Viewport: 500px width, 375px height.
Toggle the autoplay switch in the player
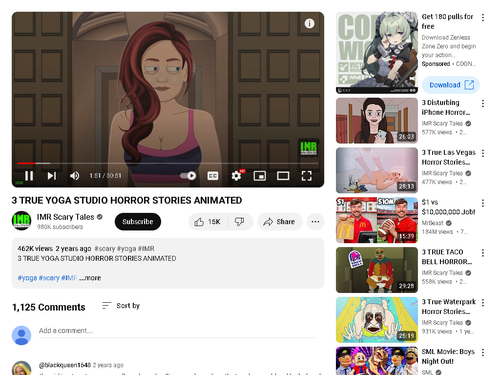point(188,176)
